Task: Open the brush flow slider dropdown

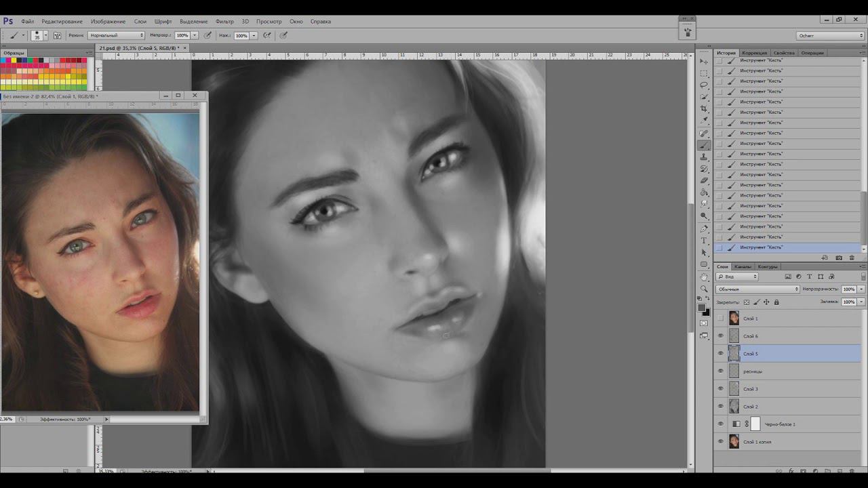Action: [254, 35]
